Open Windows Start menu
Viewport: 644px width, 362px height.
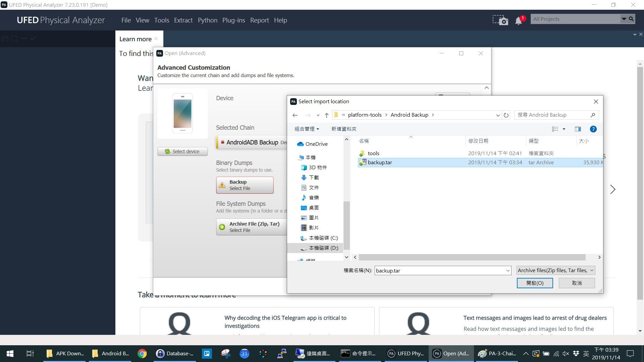tap(10, 353)
